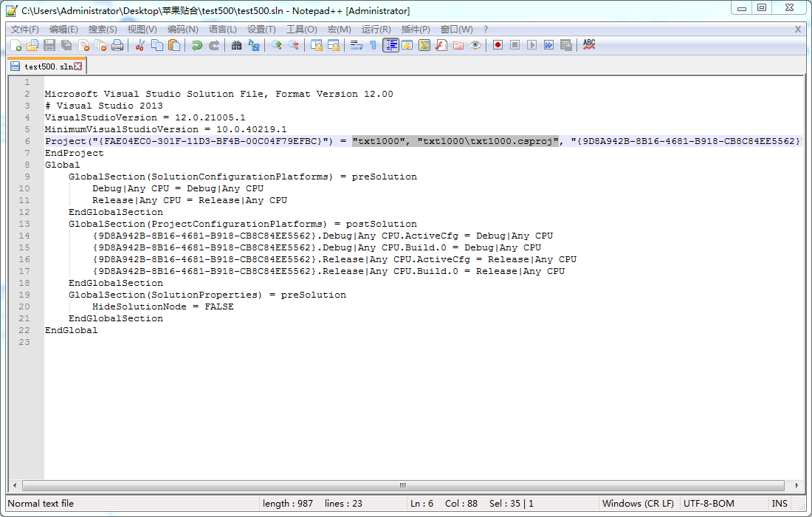Viewport: 812px width, 517px height.
Task: Play back the recorded macro
Action: pyautogui.click(x=531, y=45)
